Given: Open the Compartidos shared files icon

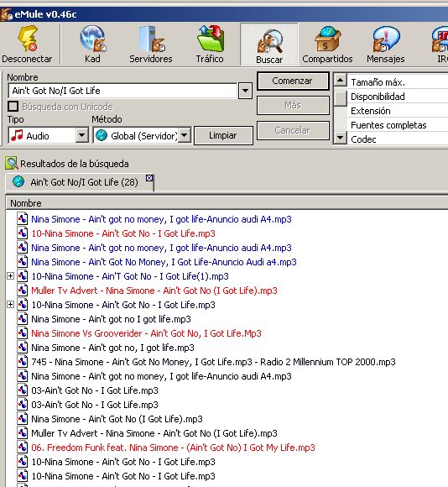Looking at the screenshot, I should point(328,39).
